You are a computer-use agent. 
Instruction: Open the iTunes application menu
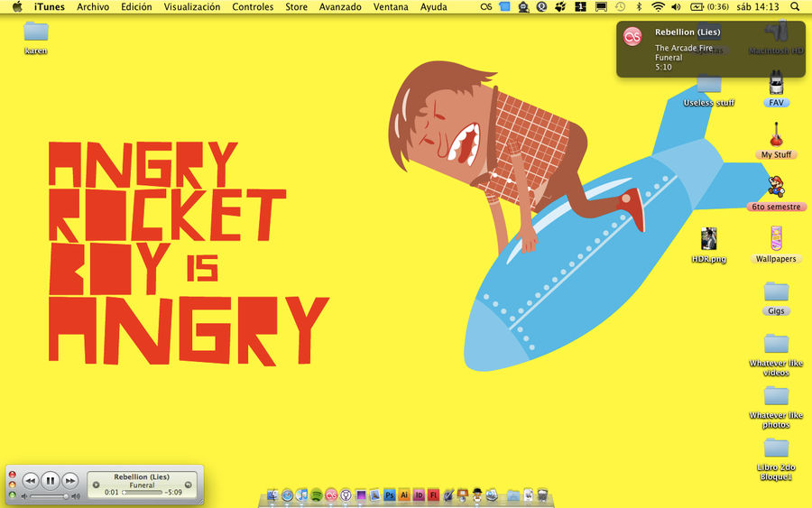coord(50,6)
